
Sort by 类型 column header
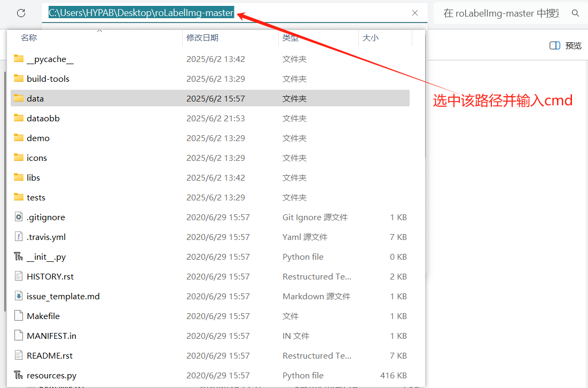(x=291, y=37)
